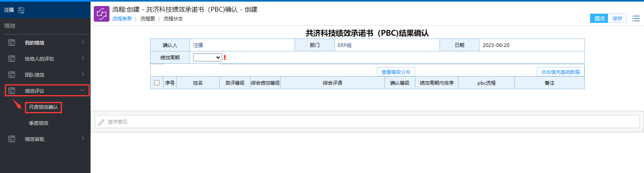Click the 团队绩效 sidebar icon
Screen dimensions: 644x173
(12, 75)
